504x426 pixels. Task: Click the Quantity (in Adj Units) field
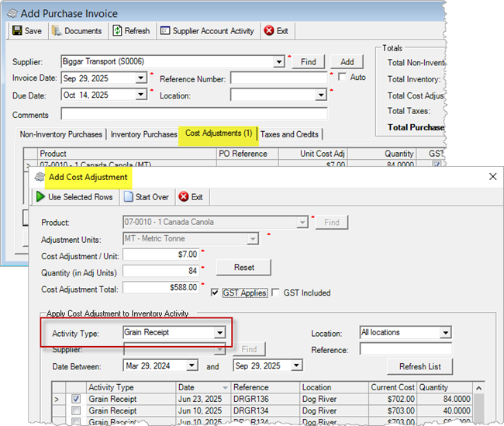pos(161,271)
